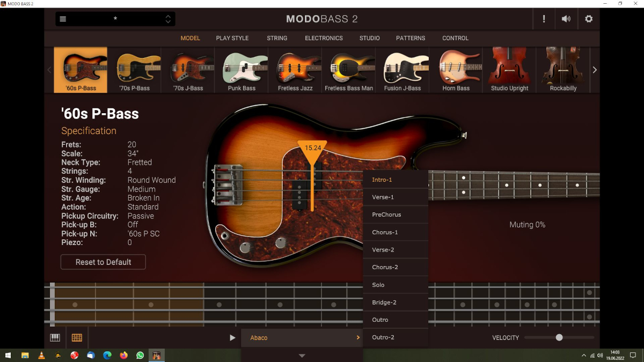The image size is (644, 362).
Task: Switch to the ELECTRONICS tab
Action: [324, 38]
